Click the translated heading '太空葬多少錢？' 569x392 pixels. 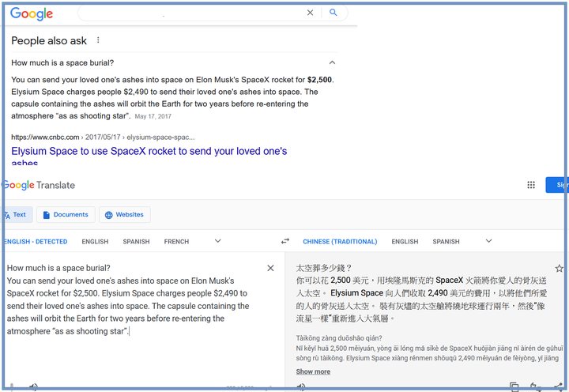click(x=324, y=268)
